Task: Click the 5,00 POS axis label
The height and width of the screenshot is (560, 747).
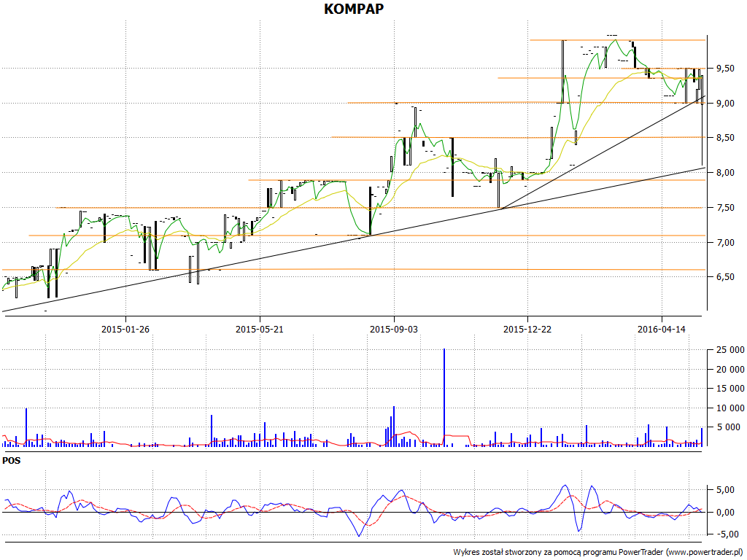Action: click(x=724, y=490)
